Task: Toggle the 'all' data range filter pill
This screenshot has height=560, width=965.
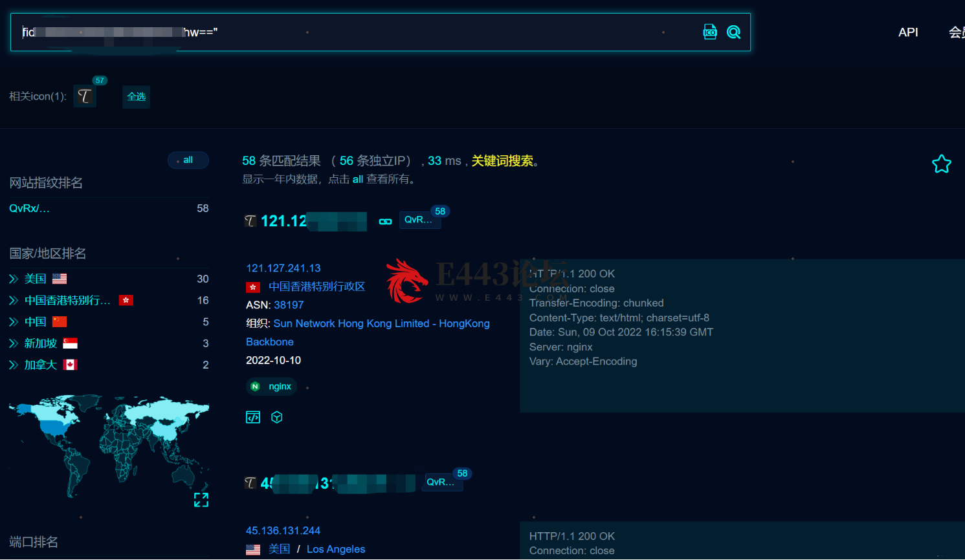Action: pyautogui.click(x=188, y=160)
